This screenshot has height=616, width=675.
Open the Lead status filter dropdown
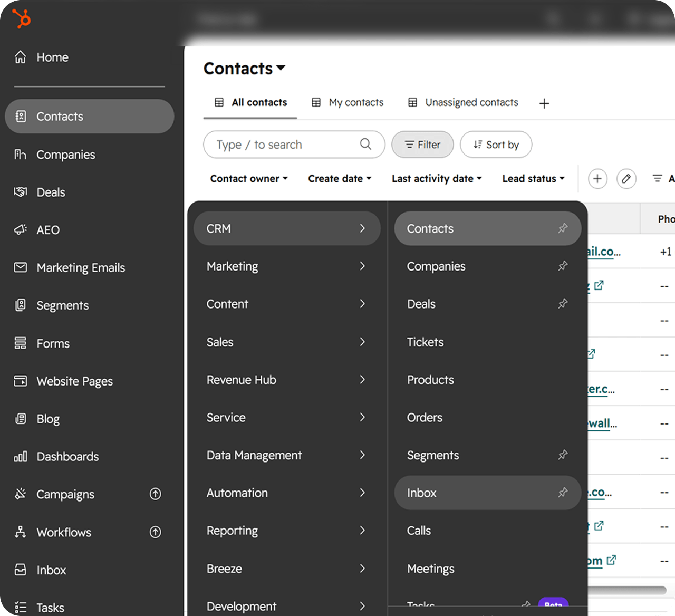(x=534, y=179)
